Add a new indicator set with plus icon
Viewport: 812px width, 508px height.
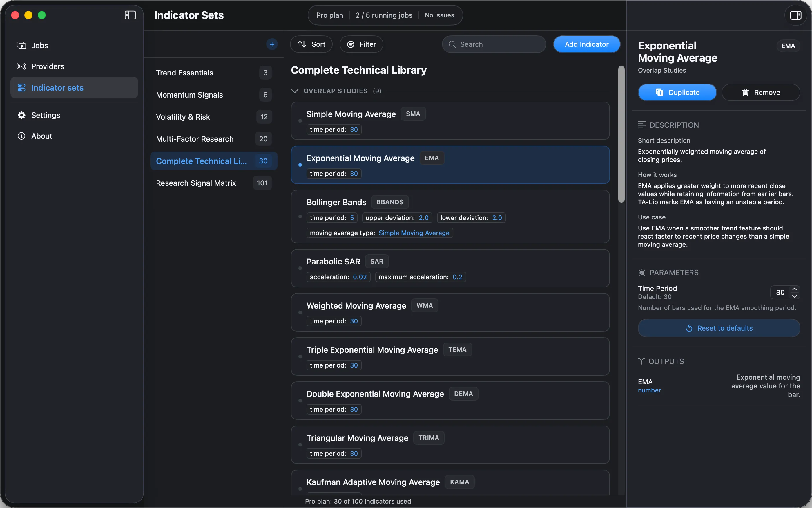[x=272, y=44]
